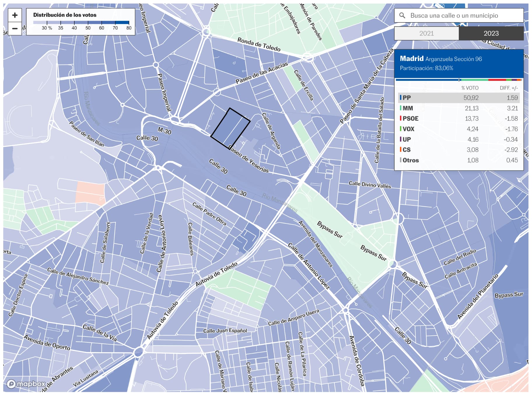Click the Calle de Antonio López label

tap(309, 266)
